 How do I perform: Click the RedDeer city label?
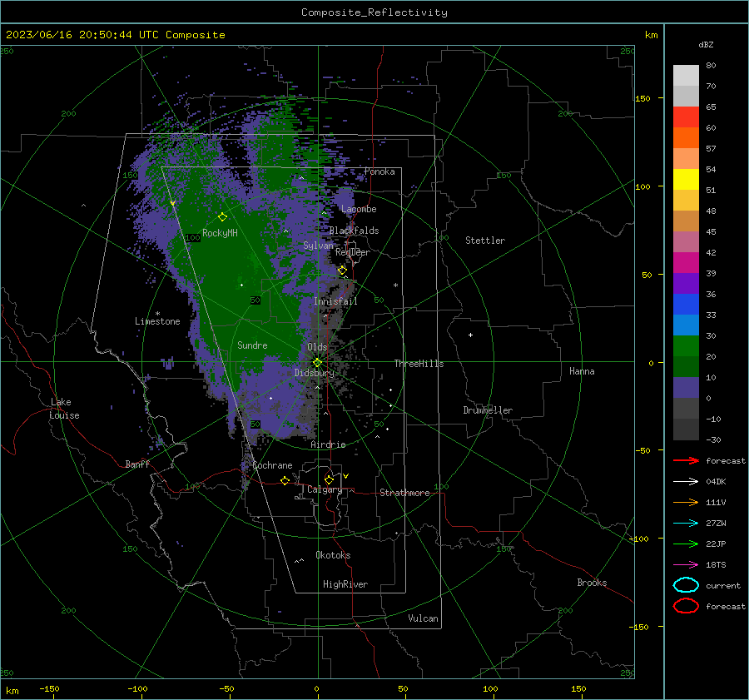tap(353, 252)
